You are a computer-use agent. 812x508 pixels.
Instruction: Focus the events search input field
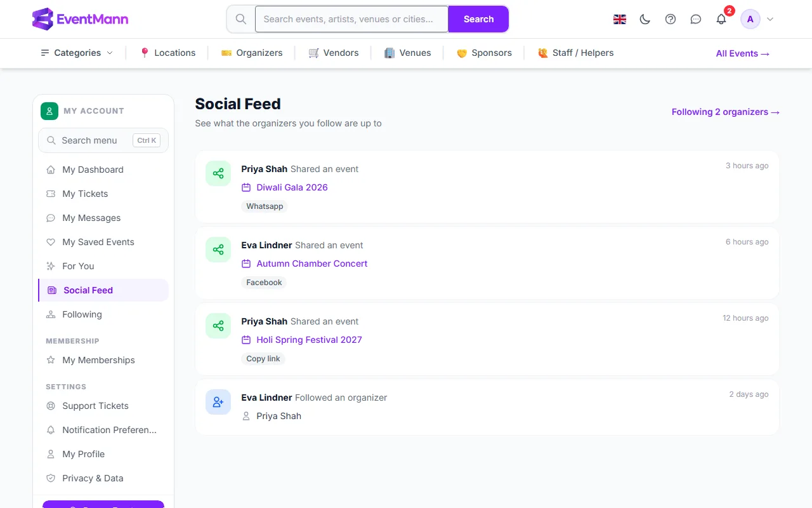352,19
